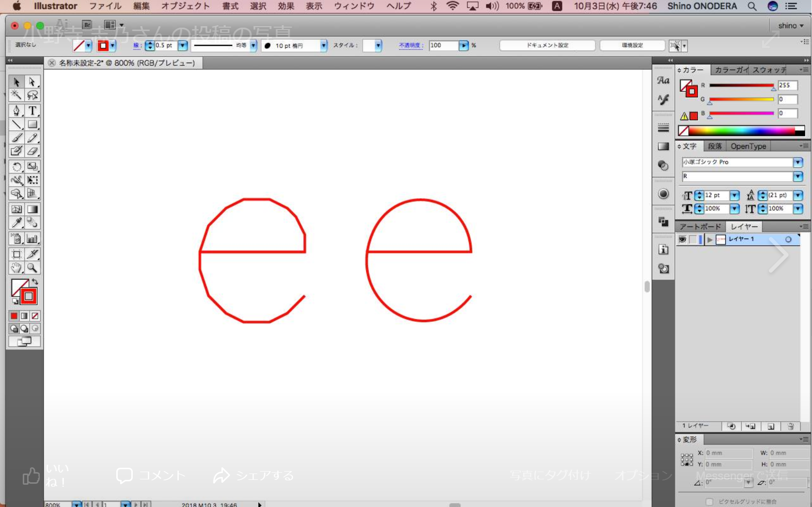Screen dimensions: 812x507
Task: Open stroke color dropdown in control bar
Action: tap(113, 46)
